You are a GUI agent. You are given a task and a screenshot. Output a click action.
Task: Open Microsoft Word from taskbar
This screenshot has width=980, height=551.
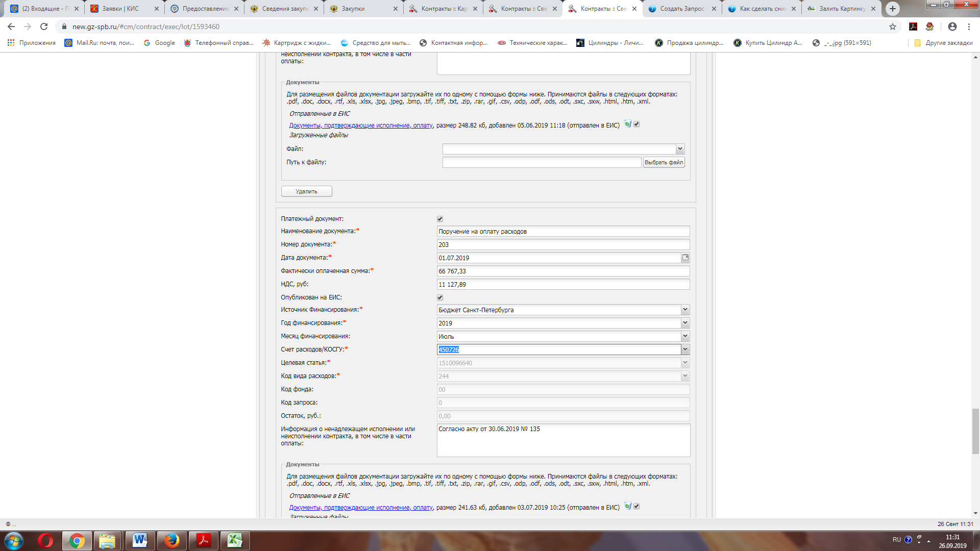(139, 540)
